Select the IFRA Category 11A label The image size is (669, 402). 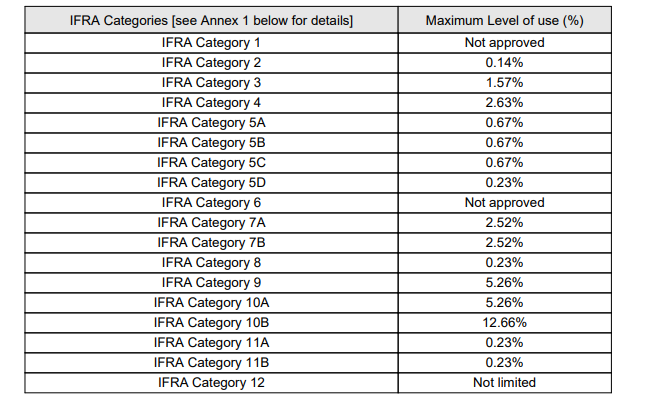[x=209, y=343]
